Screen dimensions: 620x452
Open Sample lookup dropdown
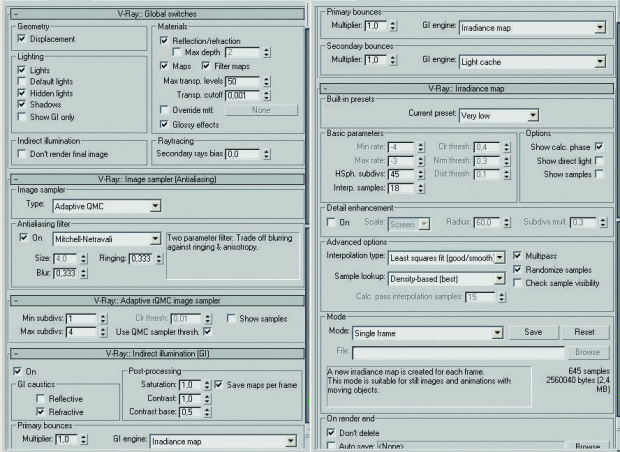click(500, 279)
